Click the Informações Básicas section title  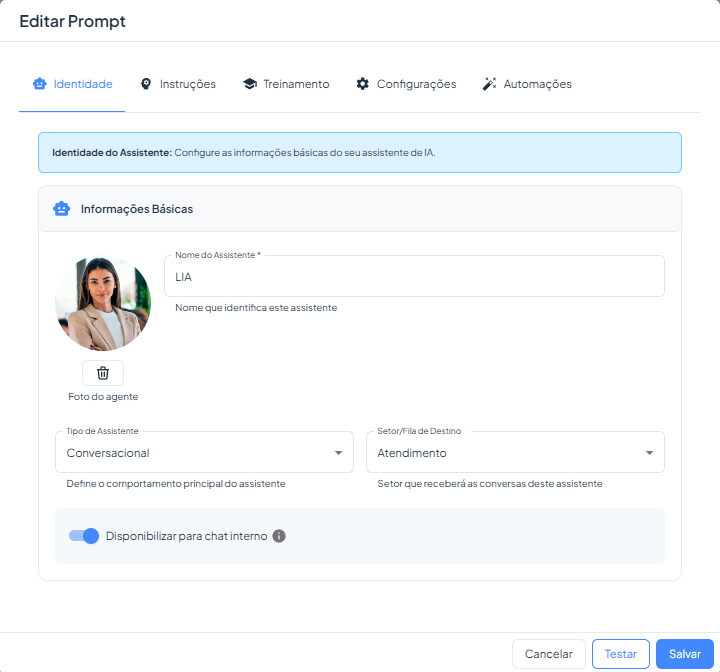coord(137,209)
